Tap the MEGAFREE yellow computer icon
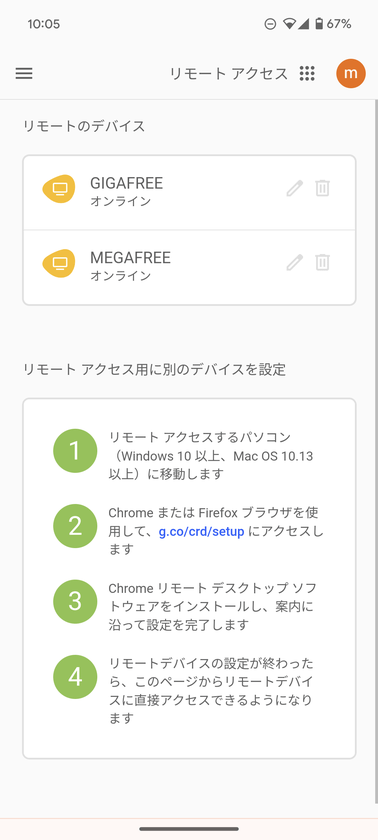 point(59,263)
